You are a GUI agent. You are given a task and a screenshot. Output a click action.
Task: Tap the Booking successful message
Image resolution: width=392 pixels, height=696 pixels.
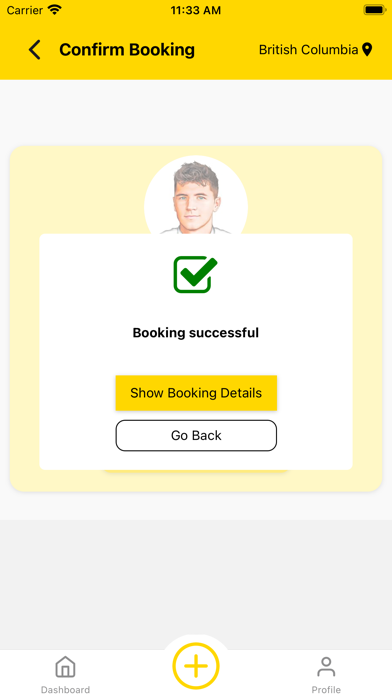[196, 332]
